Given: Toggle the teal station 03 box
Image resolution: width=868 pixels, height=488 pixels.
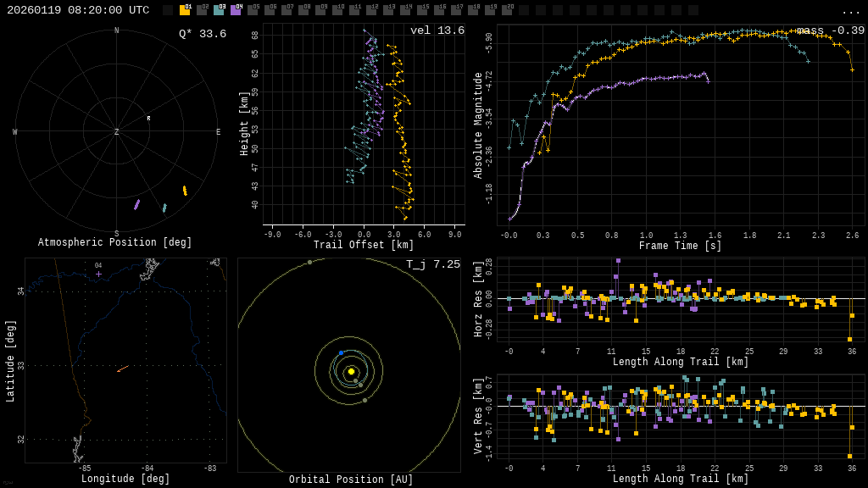Looking at the screenshot, I should 219,10.
